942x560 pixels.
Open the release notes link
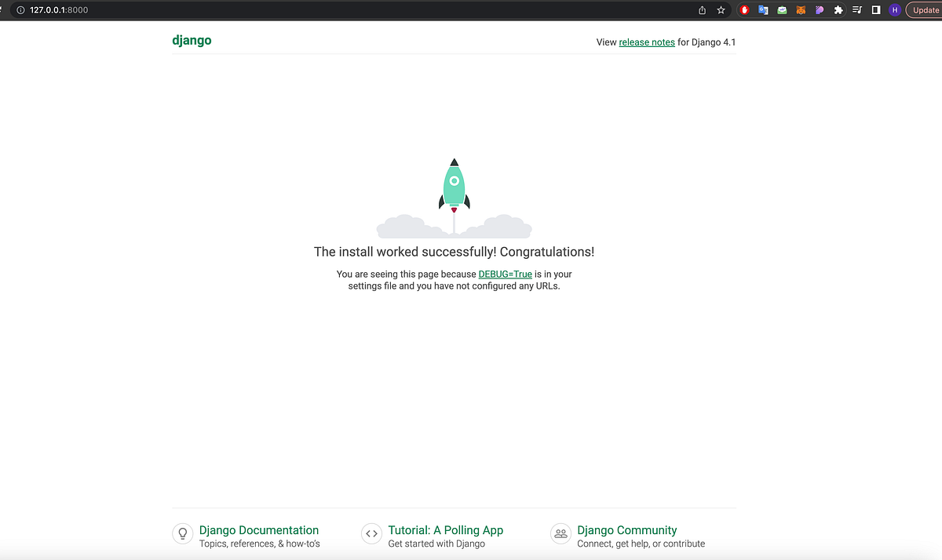coord(646,42)
